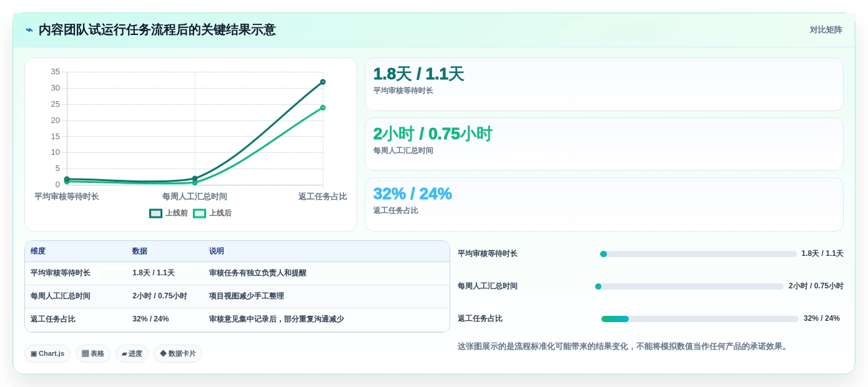Click the 项目视图减少手工整理 description cell
The height and width of the screenshot is (387, 868).
pos(326,296)
